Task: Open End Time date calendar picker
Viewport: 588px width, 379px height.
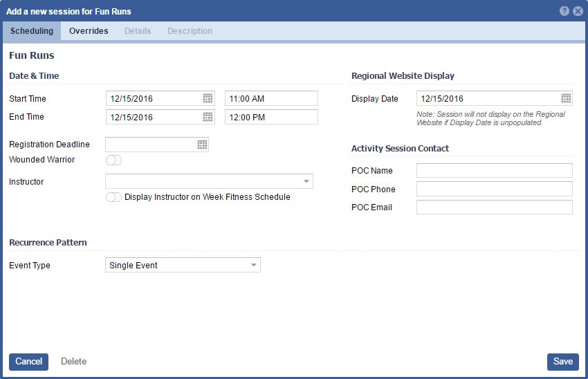Action: tap(208, 117)
